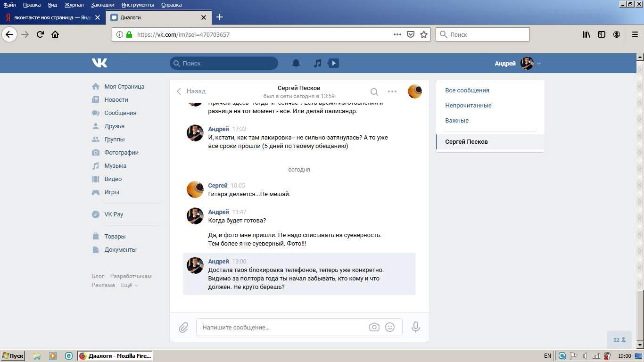Attach a photo using the camera icon
This screenshot has width=644, height=362.
pyautogui.click(x=374, y=327)
